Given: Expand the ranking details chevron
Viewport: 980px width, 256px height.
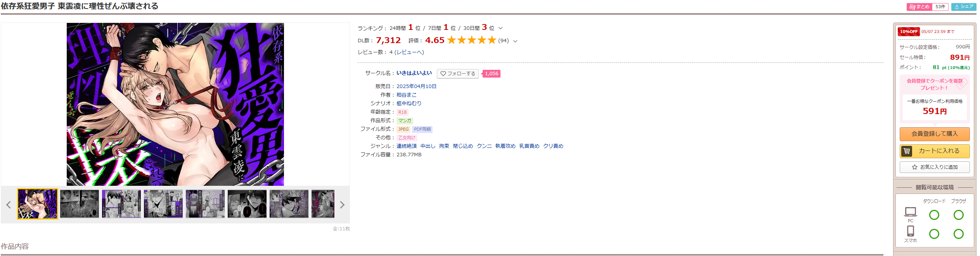Looking at the screenshot, I should point(500,28).
